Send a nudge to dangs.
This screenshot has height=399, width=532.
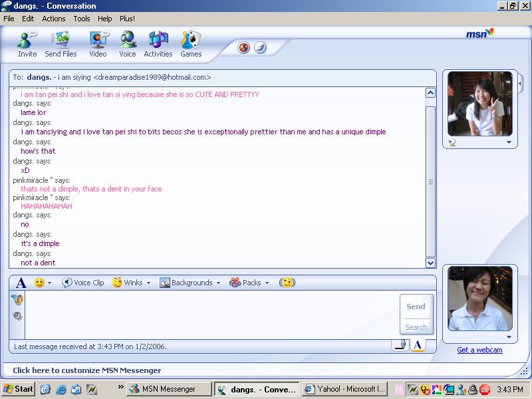click(287, 282)
